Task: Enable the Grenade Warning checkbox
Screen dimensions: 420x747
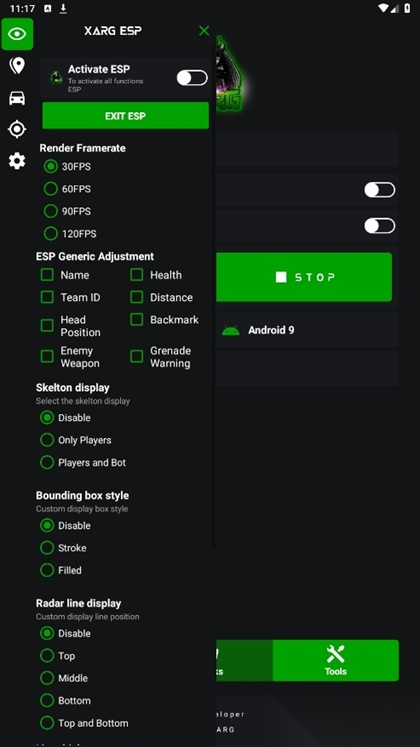Action: (137, 356)
